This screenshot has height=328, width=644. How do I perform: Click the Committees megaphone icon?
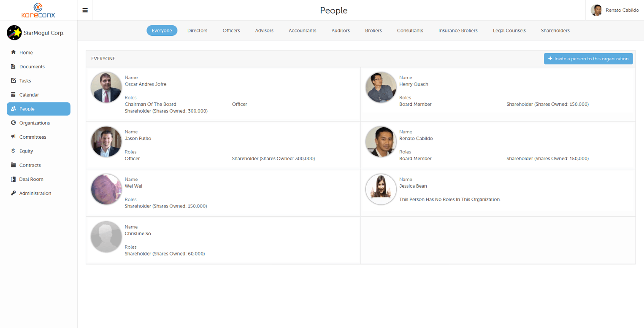click(x=14, y=137)
